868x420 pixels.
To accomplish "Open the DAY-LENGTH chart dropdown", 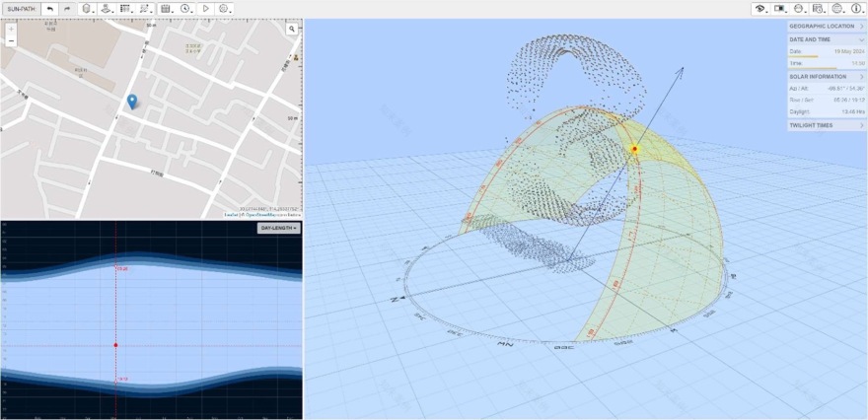I will point(278,228).
